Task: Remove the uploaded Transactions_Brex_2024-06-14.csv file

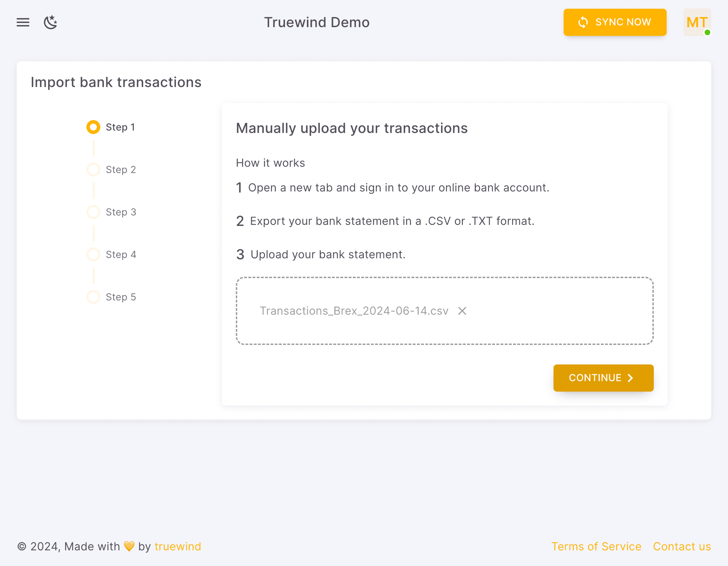Action: coord(462,311)
